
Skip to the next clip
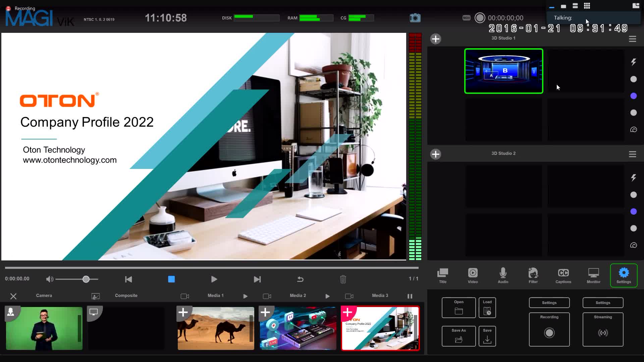(257, 279)
